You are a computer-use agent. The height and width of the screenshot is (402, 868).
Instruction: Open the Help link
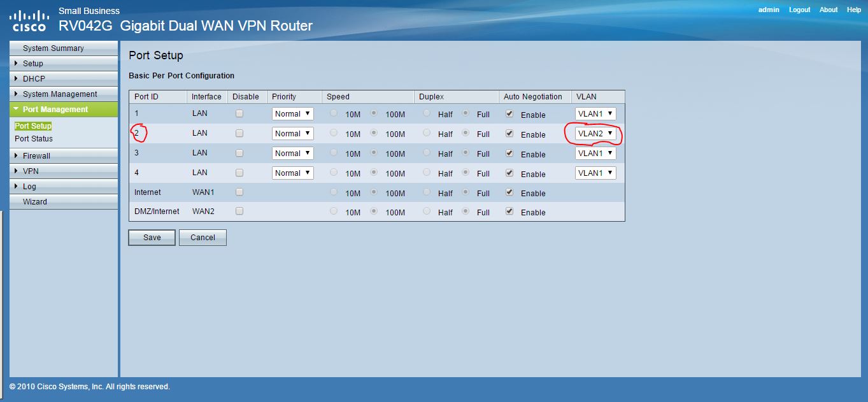click(x=854, y=10)
